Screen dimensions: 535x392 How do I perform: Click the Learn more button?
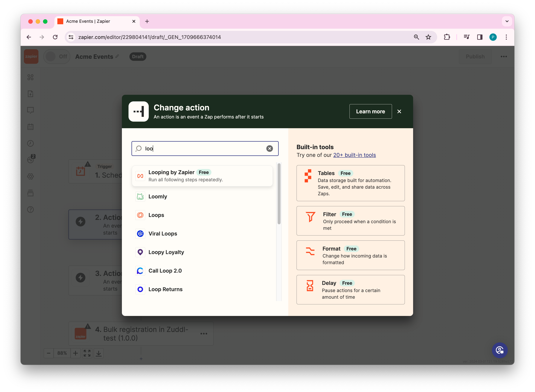pos(370,112)
